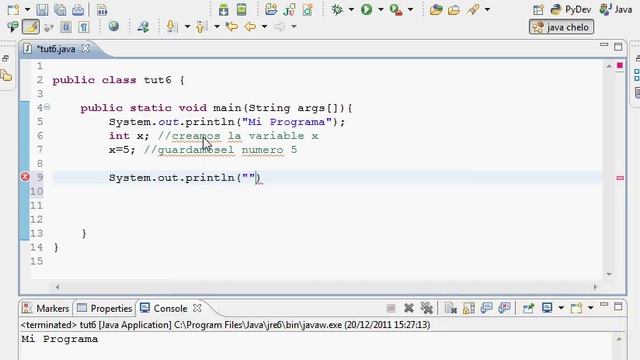Click the vertical scrollbar down arrow in editor
The width and height of the screenshot is (640, 360).
(609, 274)
